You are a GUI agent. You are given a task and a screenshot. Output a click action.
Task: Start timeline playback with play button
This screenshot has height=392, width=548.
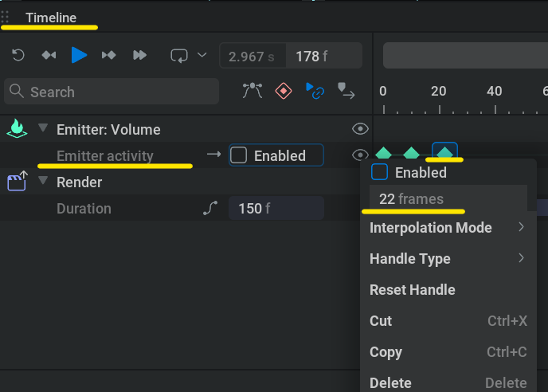point(79,55)
